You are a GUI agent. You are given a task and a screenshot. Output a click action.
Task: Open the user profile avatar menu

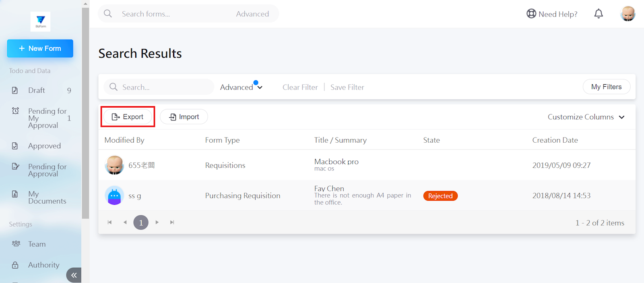click(x=627, y=14)
